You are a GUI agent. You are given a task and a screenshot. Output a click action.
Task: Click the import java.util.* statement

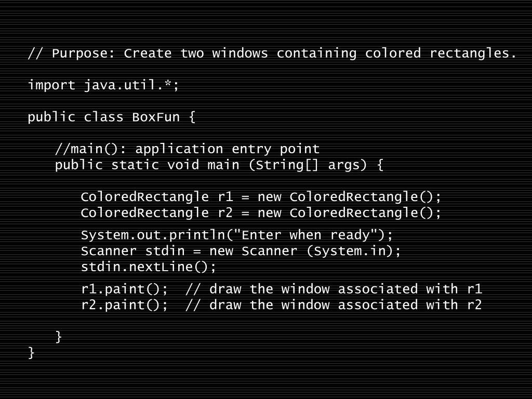103,85
